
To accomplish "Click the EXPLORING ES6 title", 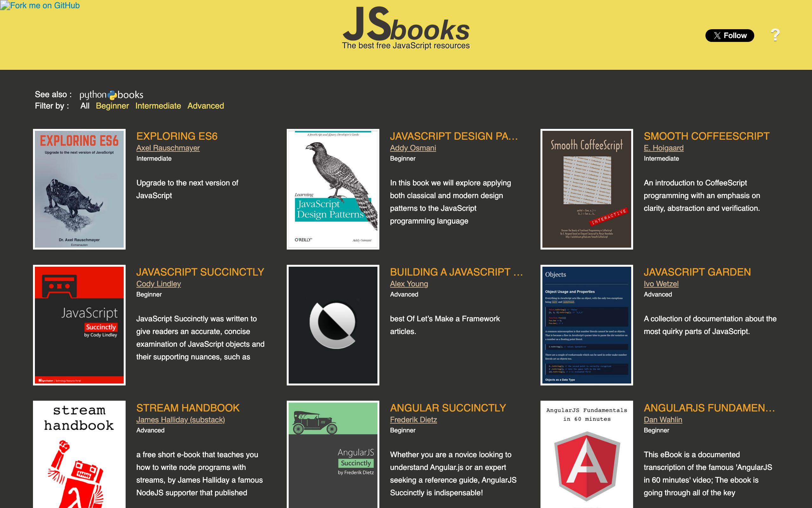I will [x=177, y=136].
